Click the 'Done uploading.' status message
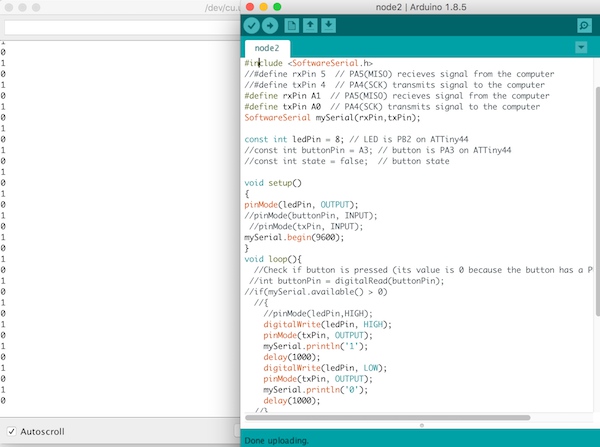Image resolution: width=600 pixels, height=447 pixels. point(276,441)
